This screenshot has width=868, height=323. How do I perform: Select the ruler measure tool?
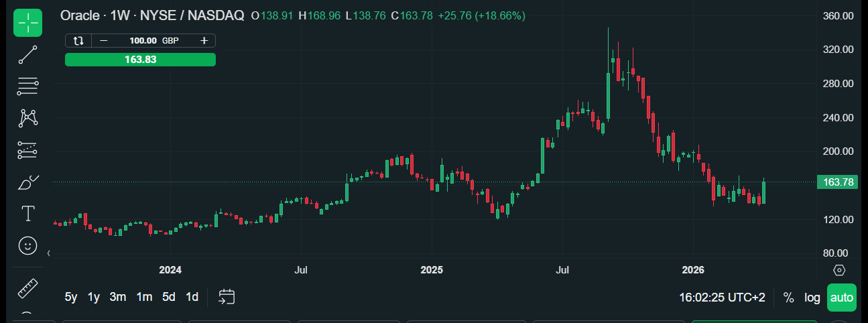27,289
